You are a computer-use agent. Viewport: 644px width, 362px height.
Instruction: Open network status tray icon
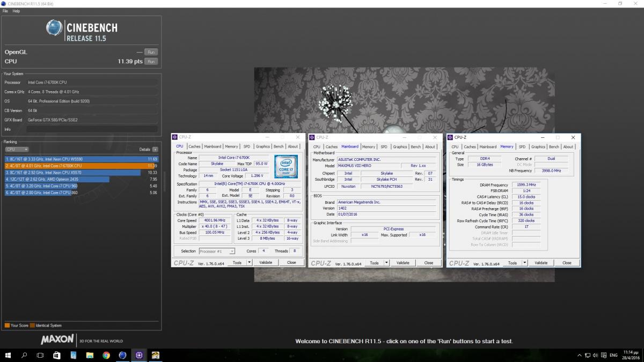588,355
